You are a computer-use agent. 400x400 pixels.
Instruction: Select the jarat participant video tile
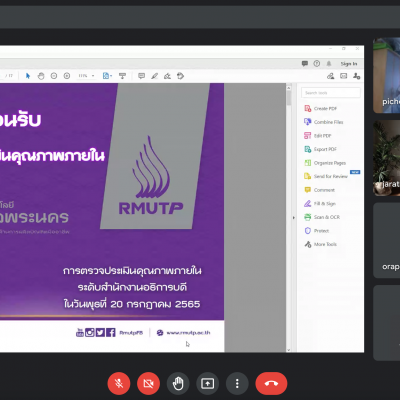pos(387,158)
